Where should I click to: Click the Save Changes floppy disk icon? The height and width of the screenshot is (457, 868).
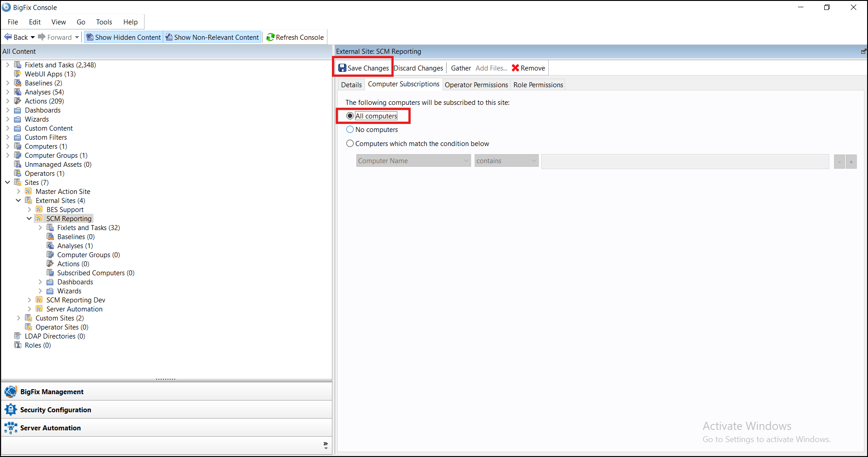tap(342, 68)
